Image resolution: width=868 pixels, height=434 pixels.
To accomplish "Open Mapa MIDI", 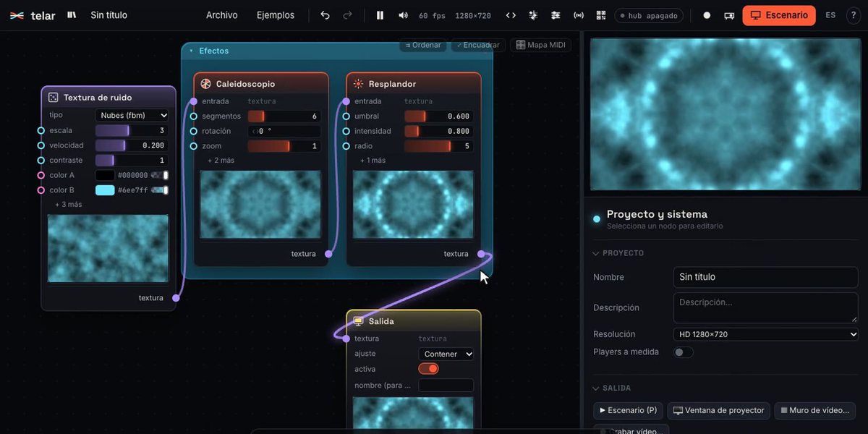I will (x=541, y=45).
